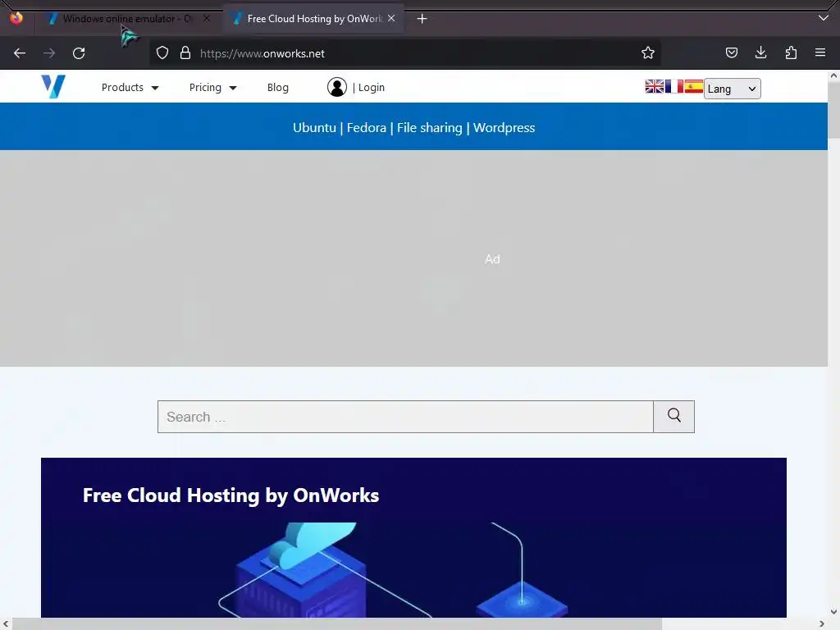Click the scroll-down arrow of the vertical scrollbar

[x=833, y=612]
